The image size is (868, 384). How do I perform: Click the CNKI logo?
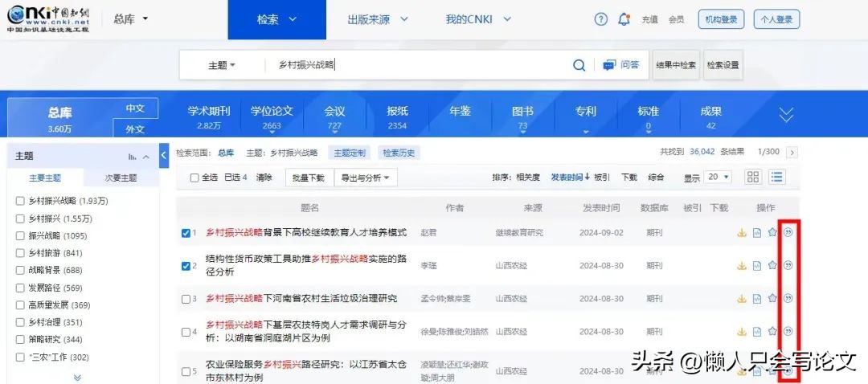pos(48,19)
